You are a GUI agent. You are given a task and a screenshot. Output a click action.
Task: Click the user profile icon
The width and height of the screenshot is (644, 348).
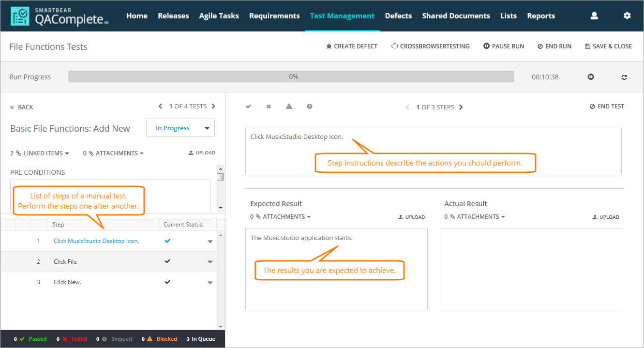tap(594, 16)
